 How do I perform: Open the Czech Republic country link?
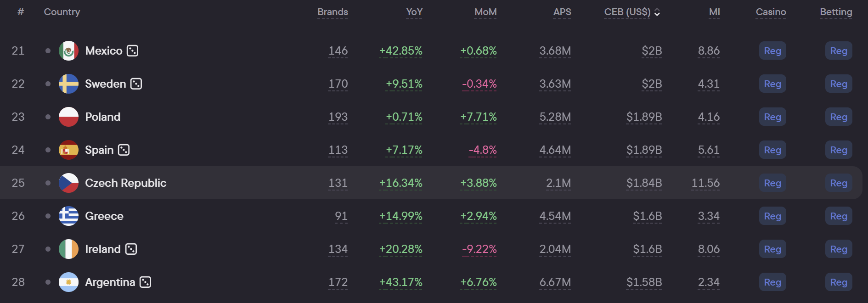point(125,183)
